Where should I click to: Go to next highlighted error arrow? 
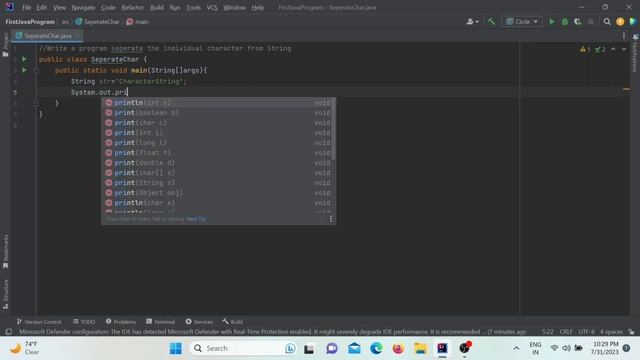tap(624, 49)
